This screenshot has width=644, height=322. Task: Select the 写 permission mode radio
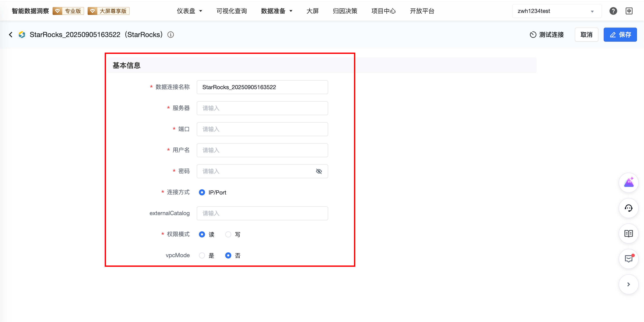[228, 234]
